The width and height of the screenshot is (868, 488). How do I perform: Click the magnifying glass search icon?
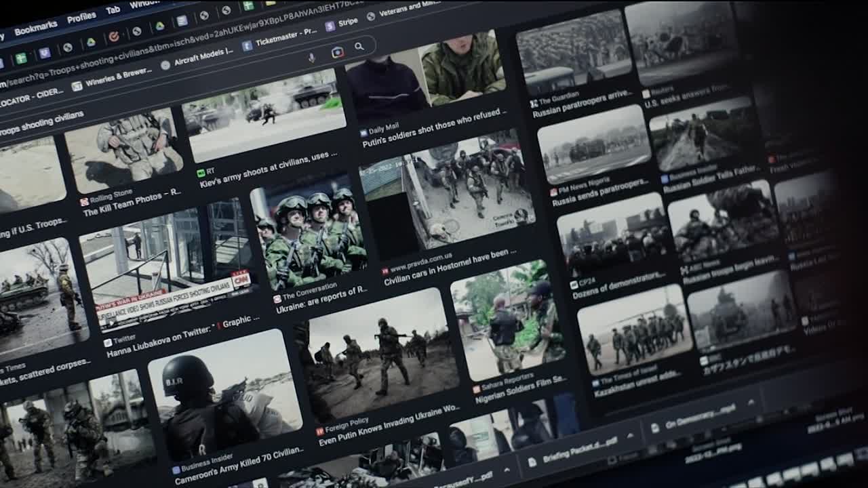tap(359, 47)
